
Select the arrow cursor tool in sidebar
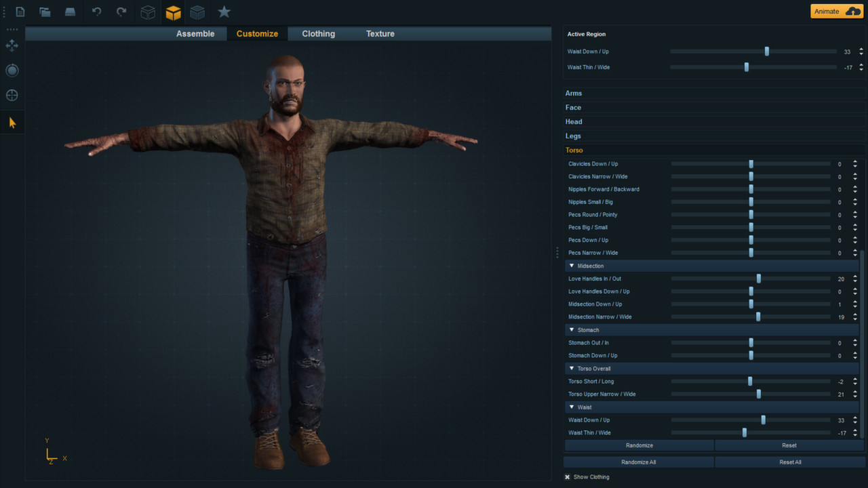point(12,122)
